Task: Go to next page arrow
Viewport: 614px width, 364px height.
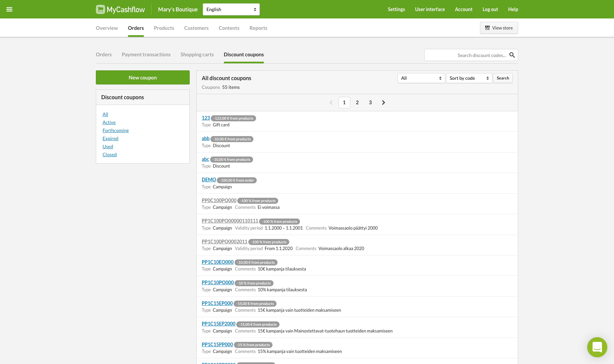Action: coord(383,103)
